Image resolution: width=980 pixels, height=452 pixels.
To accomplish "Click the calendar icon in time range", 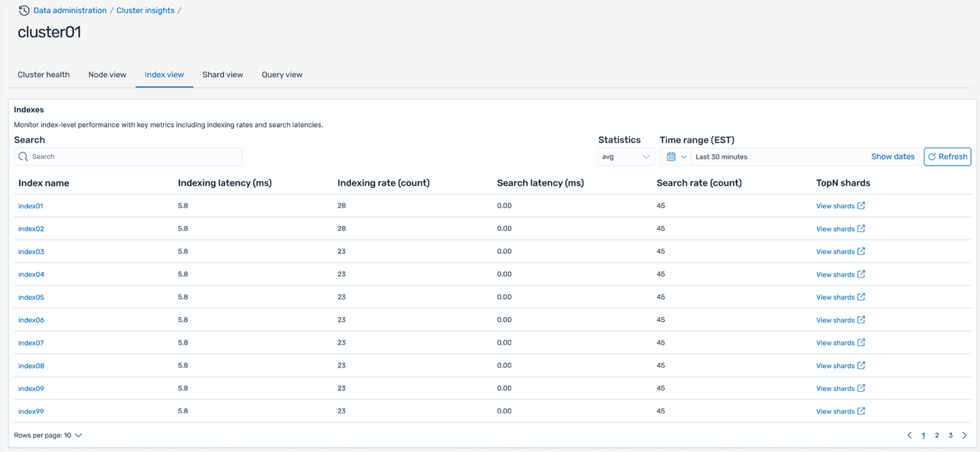I will pyautogui.click(x=671, y=157).
